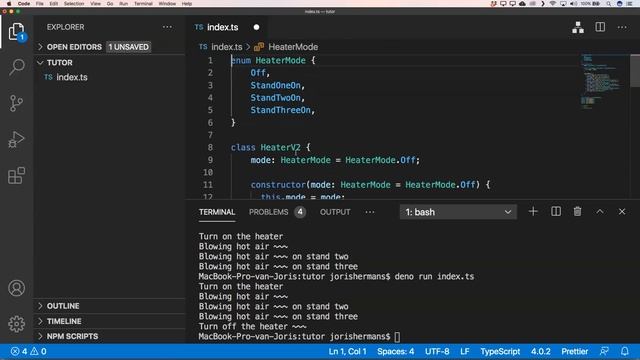Click the editor vertical scrollbar
The height and width of the screenshot is (360, 640).
635,71
